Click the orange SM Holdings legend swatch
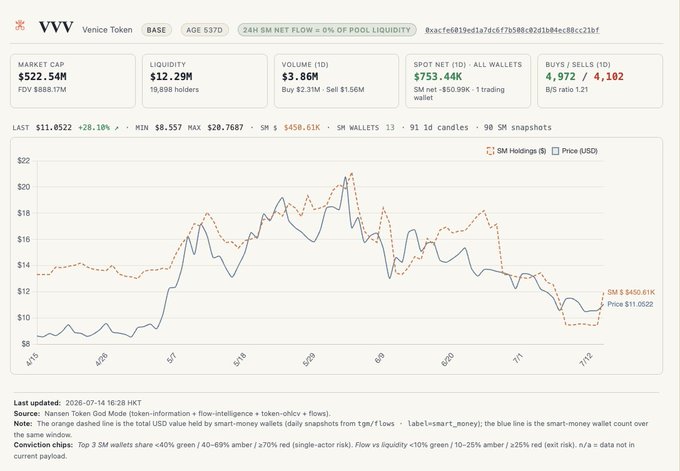 click(x=490, y=151)
